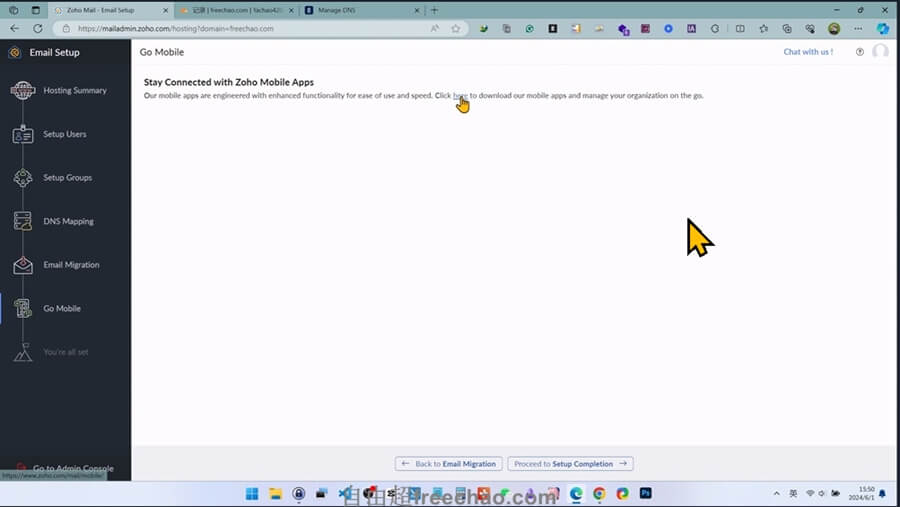Click Proceed to Setup Completion button
Viewport: 900px width, 507px height.
click(x=570, y=464)
